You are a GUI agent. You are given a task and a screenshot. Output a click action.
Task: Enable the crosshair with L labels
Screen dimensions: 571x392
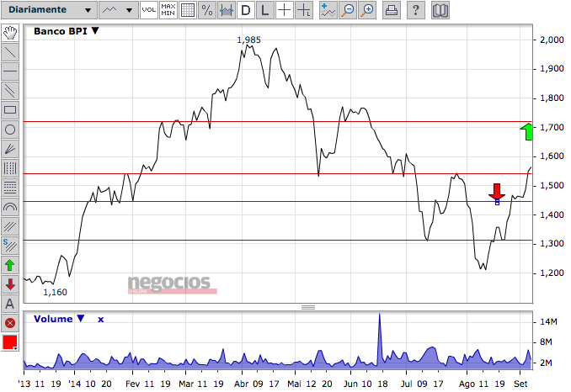pos(304,10)
